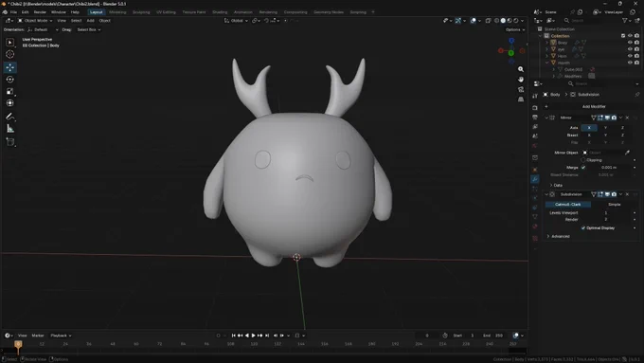
Task: Open the Object properties tab
Action: pos(535,170)
